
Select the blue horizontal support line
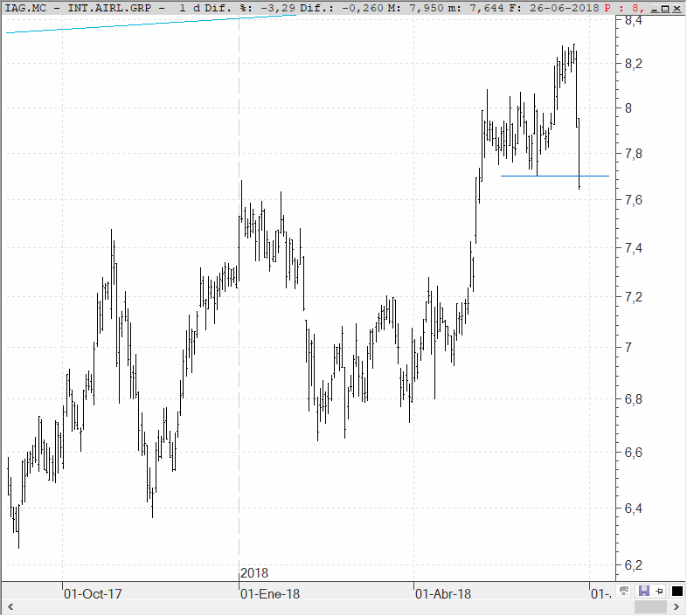[555, 176]
